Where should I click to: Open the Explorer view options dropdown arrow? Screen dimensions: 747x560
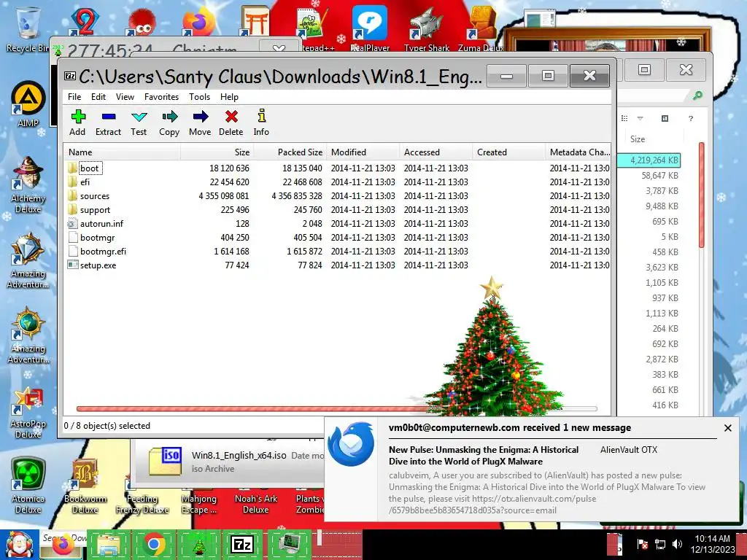point(640,118)
